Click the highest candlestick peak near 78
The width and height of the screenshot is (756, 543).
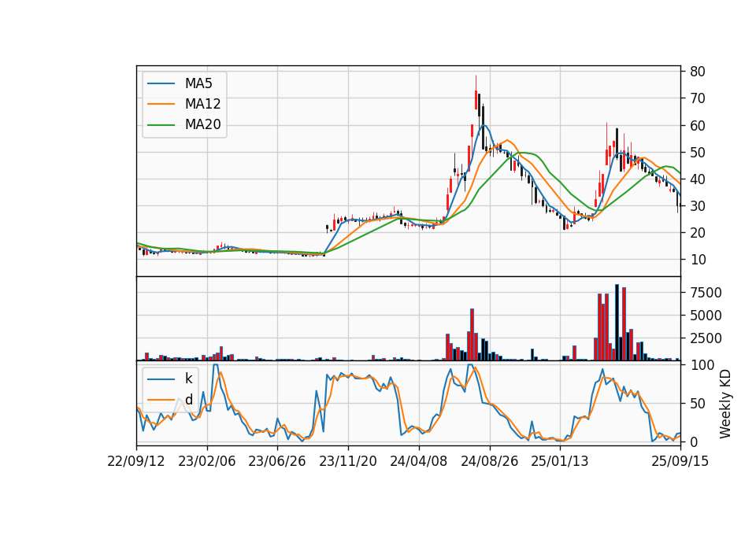(476, 93)
